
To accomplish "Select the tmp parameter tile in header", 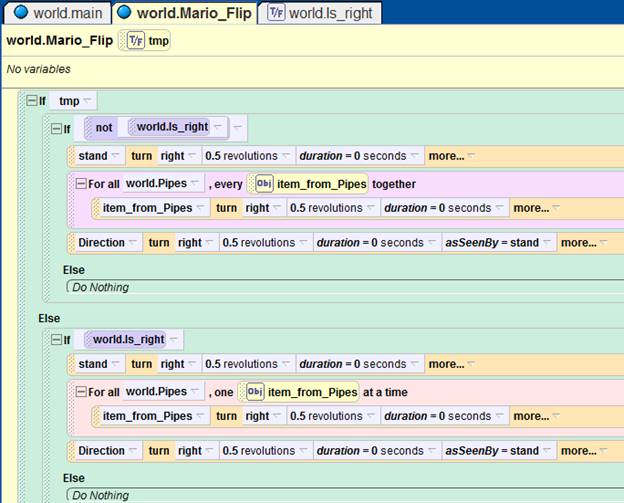I will [x=144, y=41].
